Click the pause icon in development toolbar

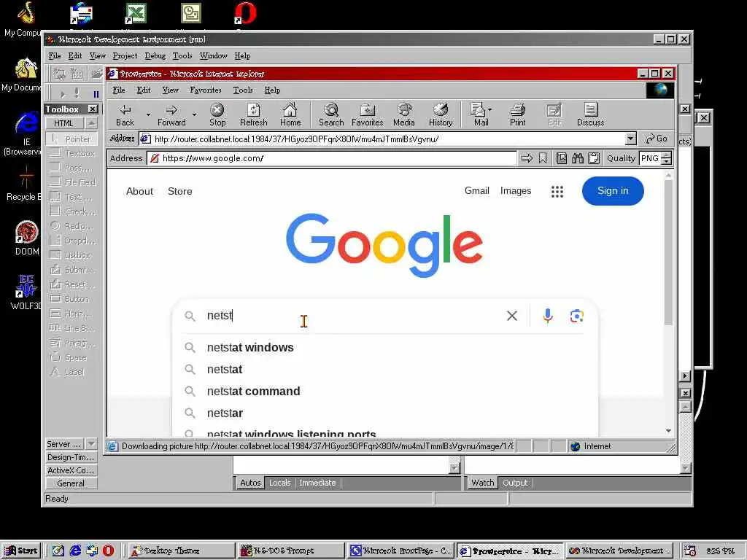tap(96, 94)
